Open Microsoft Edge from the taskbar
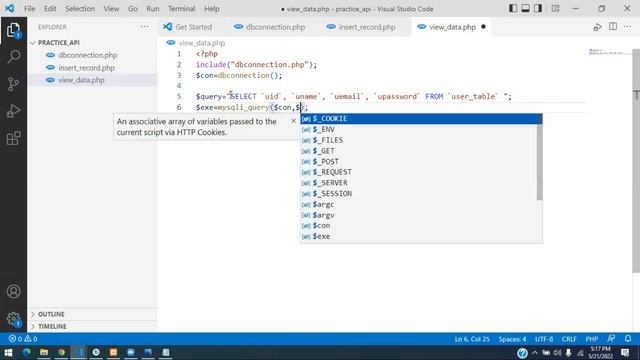The image size is (640, 360). tap(27, 352)
